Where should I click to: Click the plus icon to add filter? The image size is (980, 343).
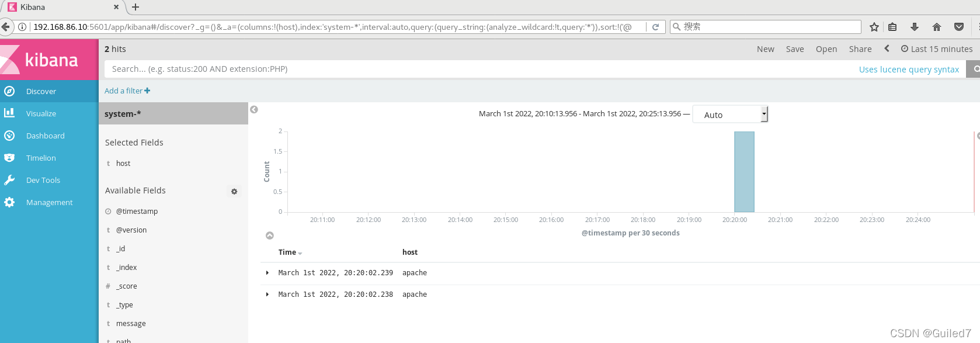(x=147, y=91)
